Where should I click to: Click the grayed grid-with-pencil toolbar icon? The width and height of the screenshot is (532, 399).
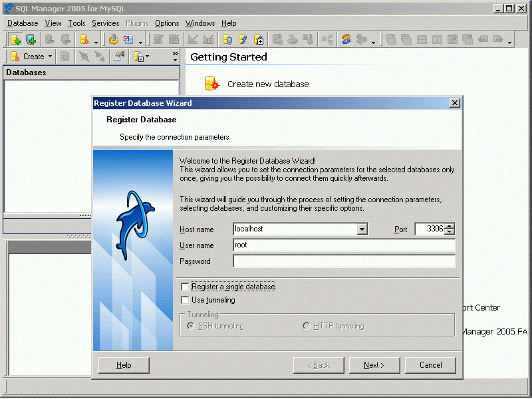(x=158, y=39)
